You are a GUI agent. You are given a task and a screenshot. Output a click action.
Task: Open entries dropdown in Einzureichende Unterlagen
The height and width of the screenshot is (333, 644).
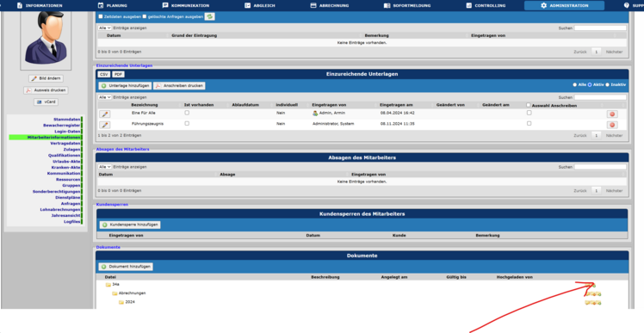point(105,97)
